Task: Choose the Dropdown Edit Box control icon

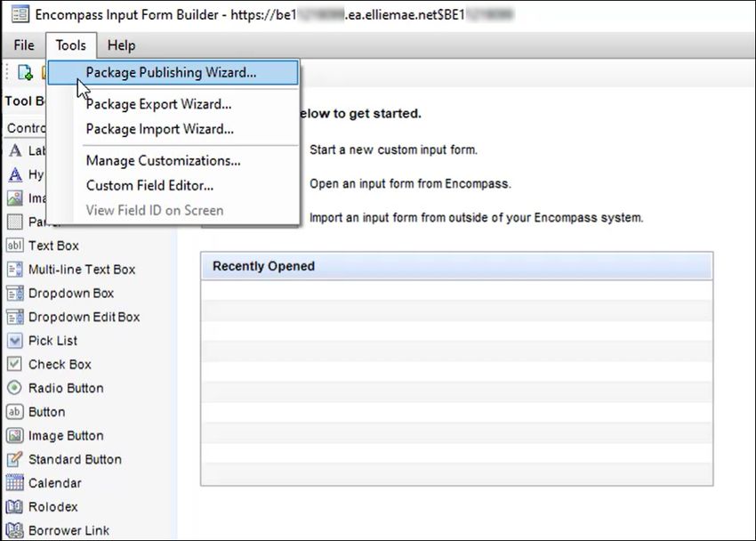Action: point(15,317)
